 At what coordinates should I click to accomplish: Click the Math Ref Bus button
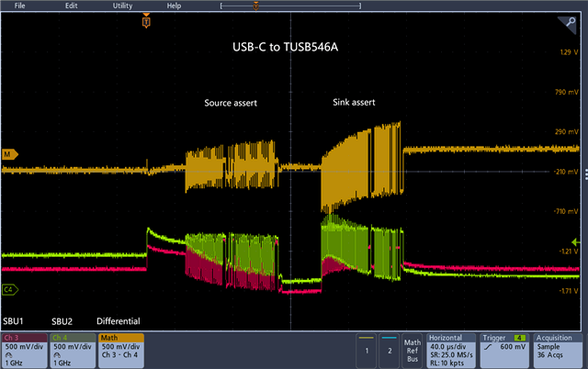click(x=413, y=351)
